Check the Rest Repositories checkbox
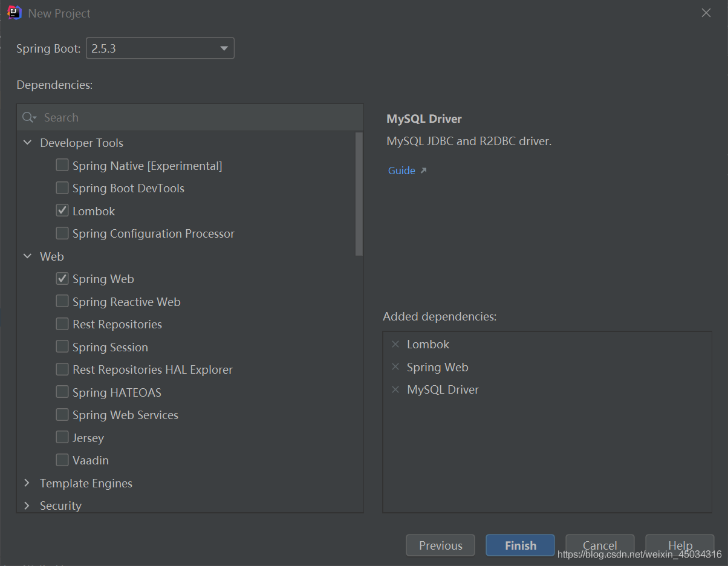This screenshot has width=728, height=566. (62, 324)
